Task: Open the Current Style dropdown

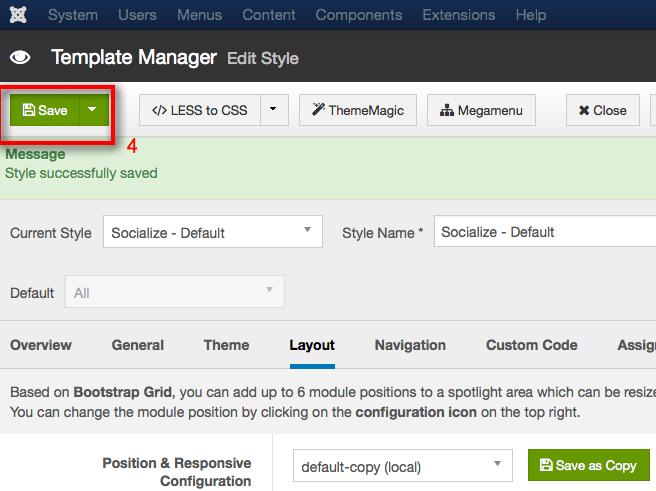Action: point(213,232)
